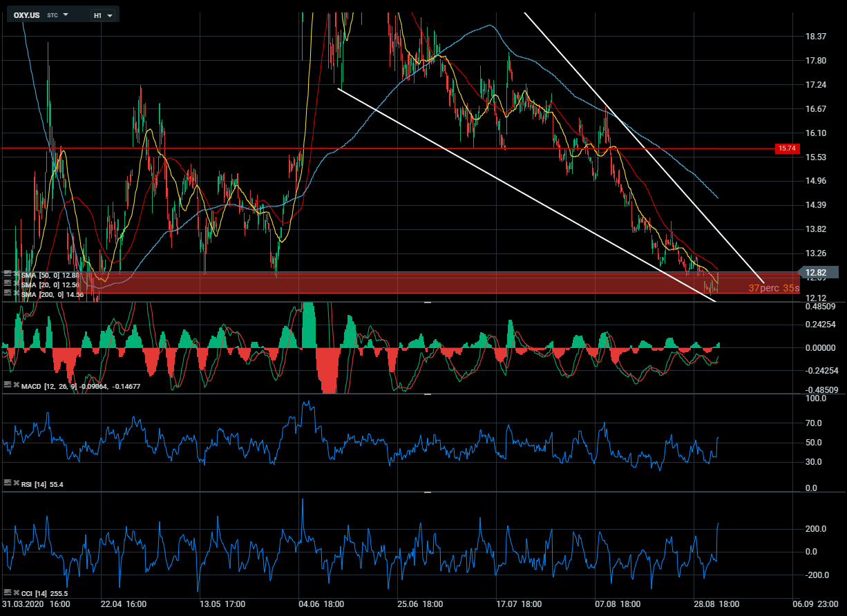Open the STC instrument dropdown arrow
847x616 pixels.
coord(66,15)
